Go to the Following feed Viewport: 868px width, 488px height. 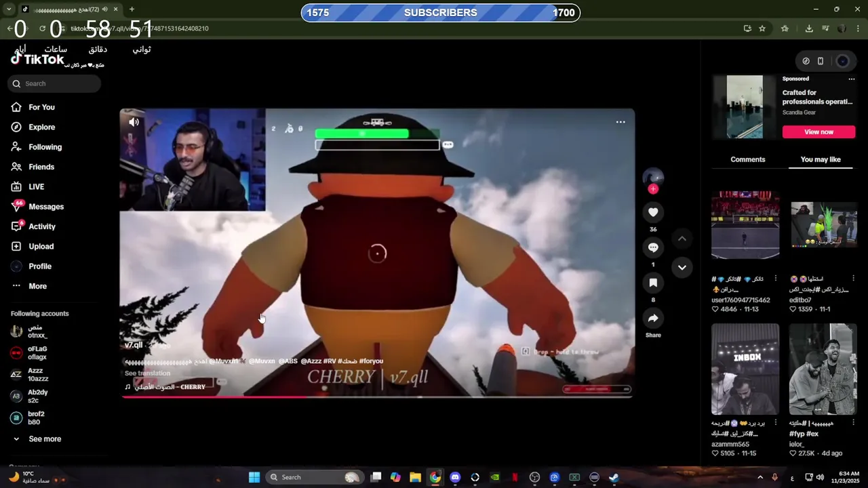coord(45,147)
